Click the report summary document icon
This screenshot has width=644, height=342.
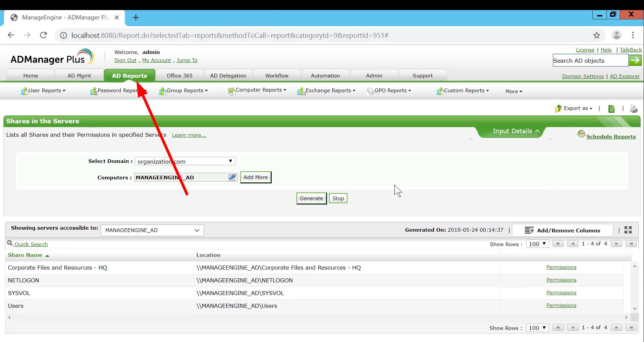tap(611, 108)
